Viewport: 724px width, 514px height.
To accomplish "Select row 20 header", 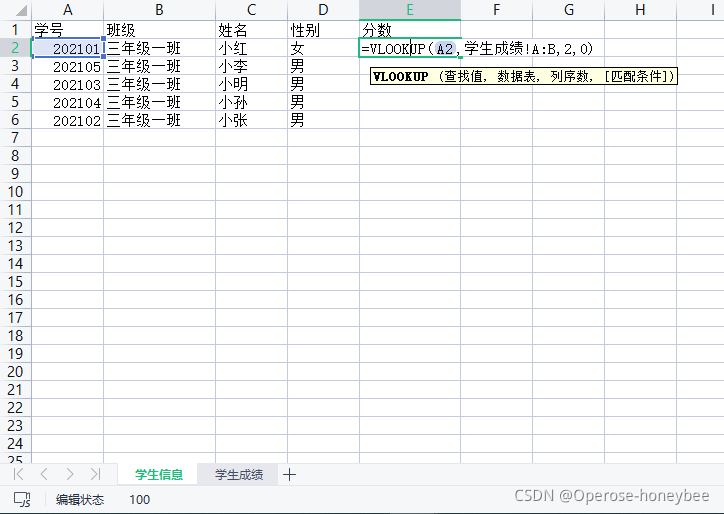I will (x=15, y=372).
